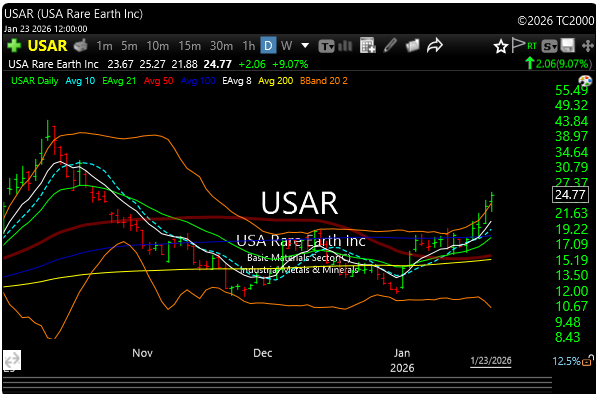Screen dimensions: 596x394
Task: Click the USAR Daily legend label
Action: [x=35, y=81]
